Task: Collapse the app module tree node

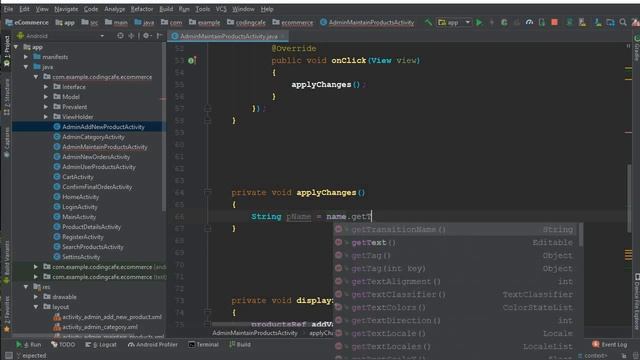Action: (x=16, y=47)
